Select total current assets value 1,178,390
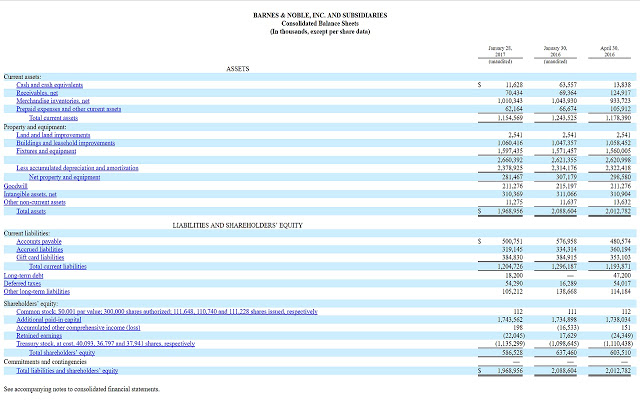This screenshot has height=400, width=640. pos(618,118)
